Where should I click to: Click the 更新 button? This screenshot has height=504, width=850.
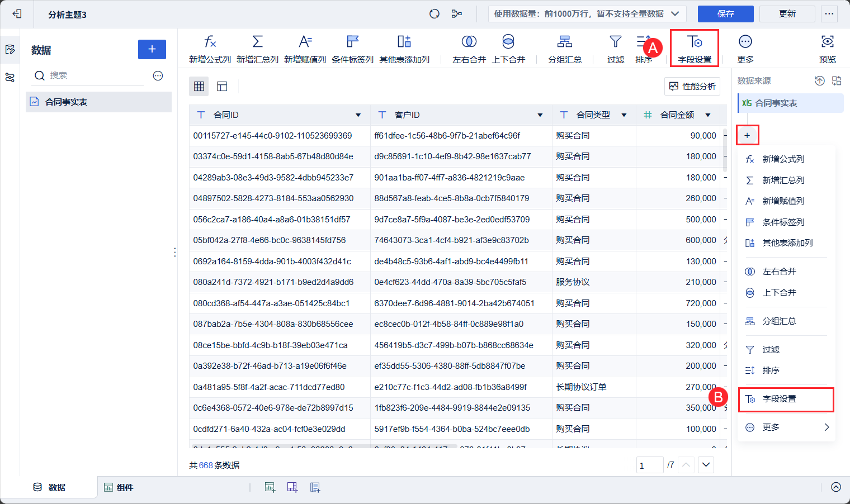[x=787, y=14]
